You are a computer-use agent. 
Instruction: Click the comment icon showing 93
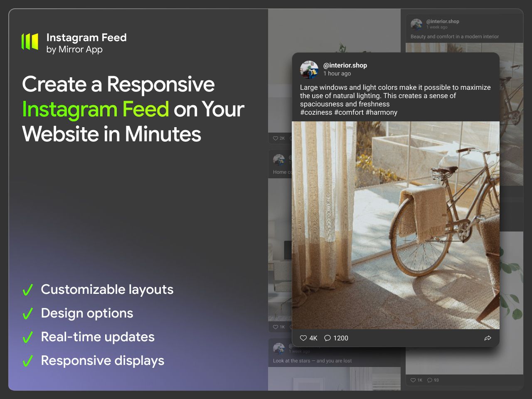pyautogui.click(x=430, y=380)
